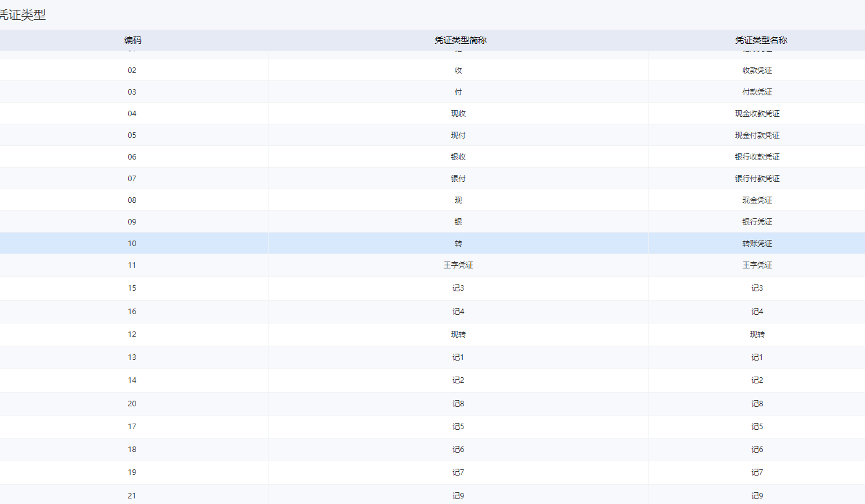Click the 银行付款凭证 entry
Image resolution: width=865 pixels, height=504 pixels.
coord(757,179)
